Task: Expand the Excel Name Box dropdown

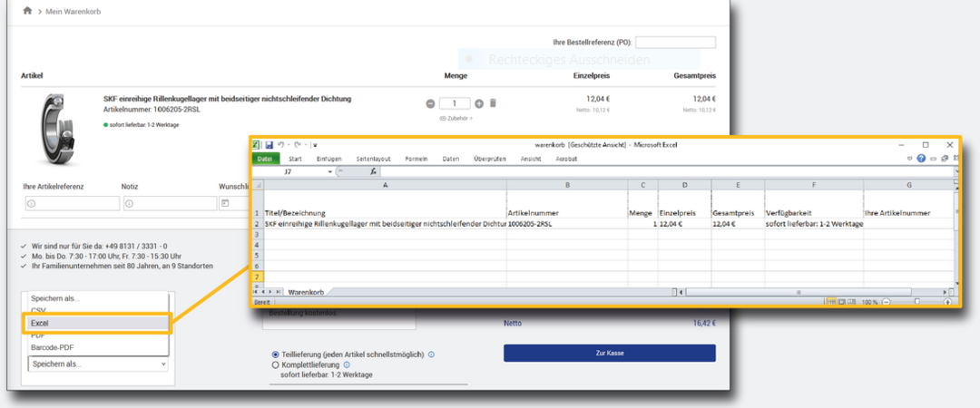Action: [x=330, y=171]
